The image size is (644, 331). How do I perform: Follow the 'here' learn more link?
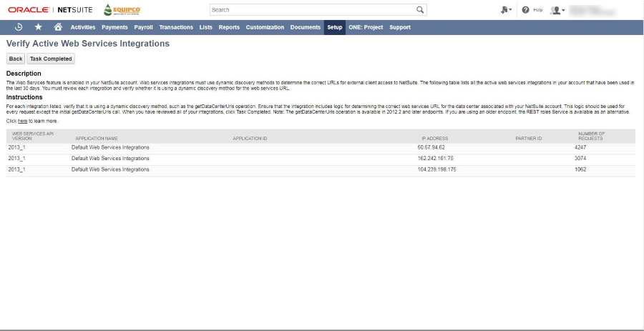22,122
